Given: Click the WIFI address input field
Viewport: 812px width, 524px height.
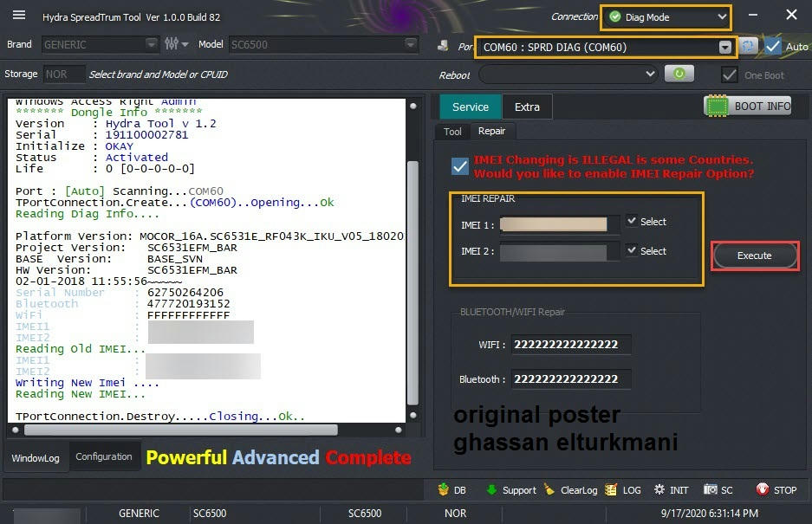Looking at the screenshot, I should [570, 345].
